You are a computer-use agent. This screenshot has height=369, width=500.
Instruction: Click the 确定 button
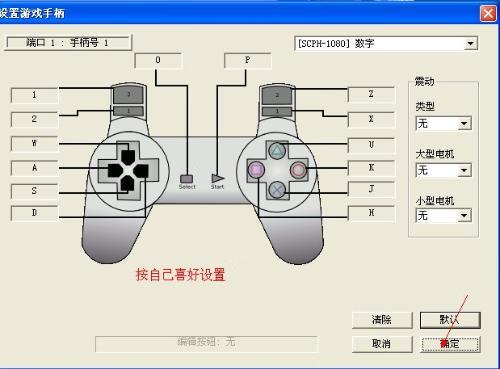450,344
